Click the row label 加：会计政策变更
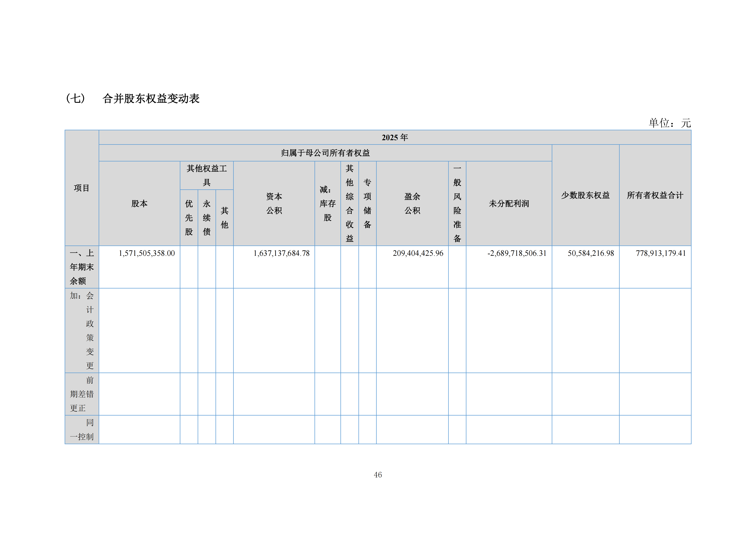This screenshot has height=535, width=756. [x=82, y=331]
